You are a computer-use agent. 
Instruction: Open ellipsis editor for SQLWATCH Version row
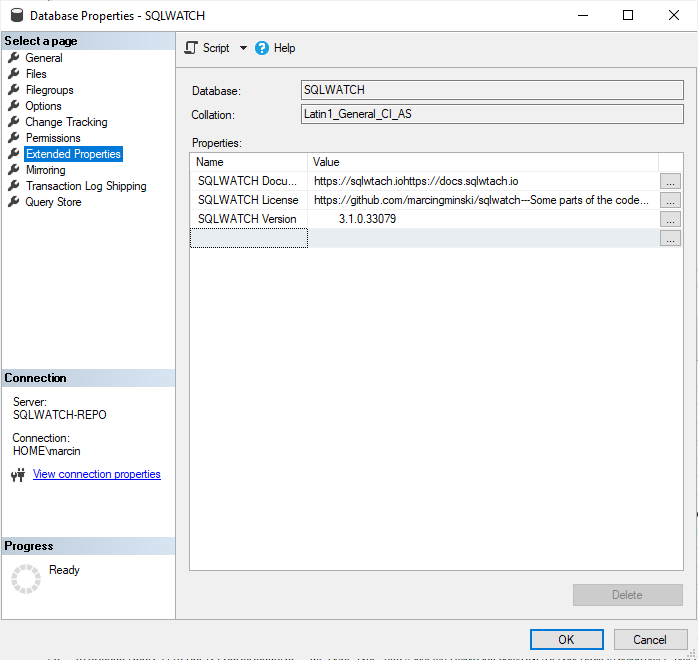670,219
